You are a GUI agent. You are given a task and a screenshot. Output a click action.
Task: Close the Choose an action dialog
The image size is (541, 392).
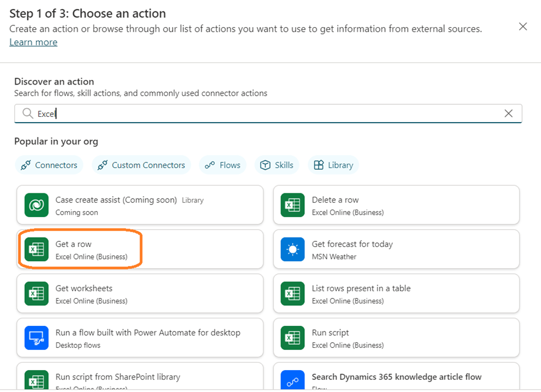tap(523, 26)
